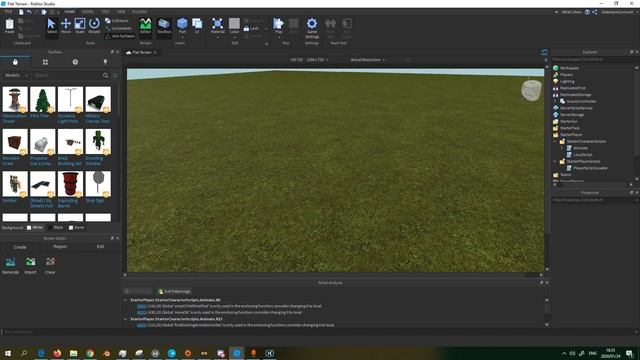Select ServerStorage in Explorer
This screenshot has height=360, width=640.
coord(572,115)
